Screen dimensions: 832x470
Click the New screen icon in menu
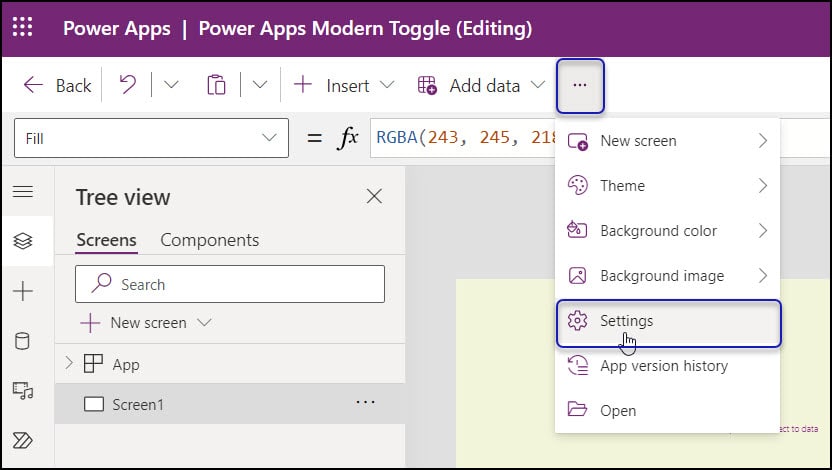point(577,141)
